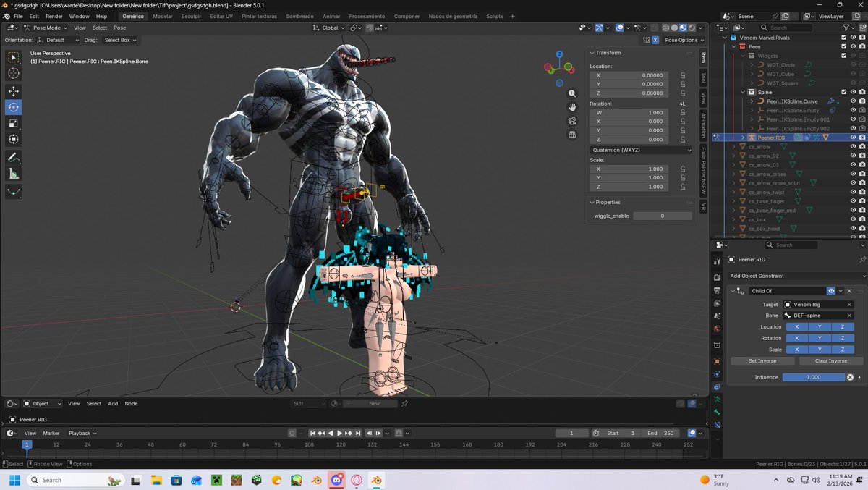
Task: Select the Cursor tool
Action: (14, 73)
